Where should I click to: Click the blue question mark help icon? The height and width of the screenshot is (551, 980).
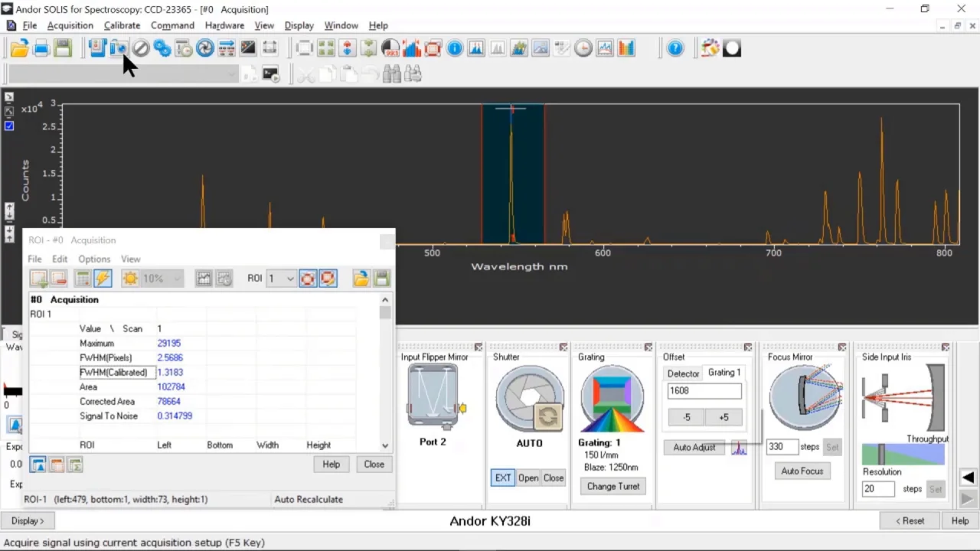click(675, 48)
